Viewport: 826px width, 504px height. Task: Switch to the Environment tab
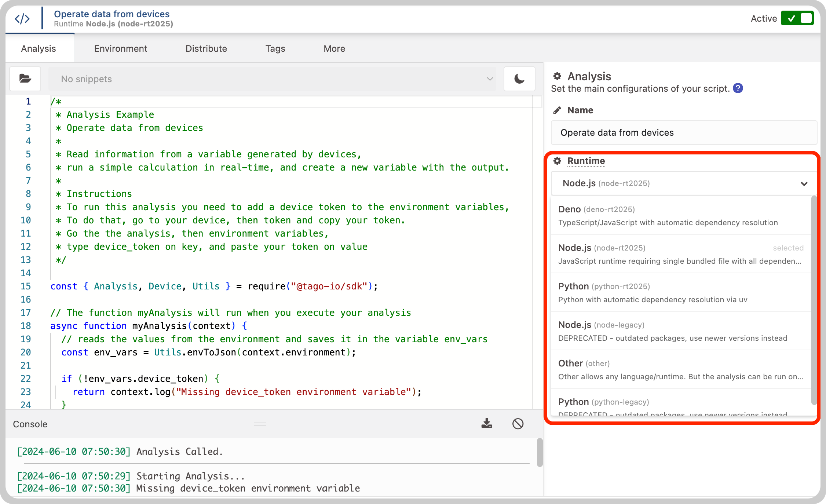pyautogui.click(x=120, y=48)
